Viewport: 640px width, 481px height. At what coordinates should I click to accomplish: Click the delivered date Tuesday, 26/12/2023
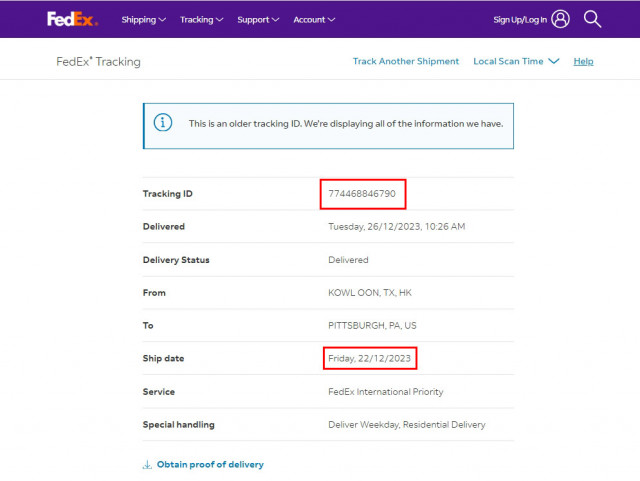pyautogui.click(x=396, y=227)
